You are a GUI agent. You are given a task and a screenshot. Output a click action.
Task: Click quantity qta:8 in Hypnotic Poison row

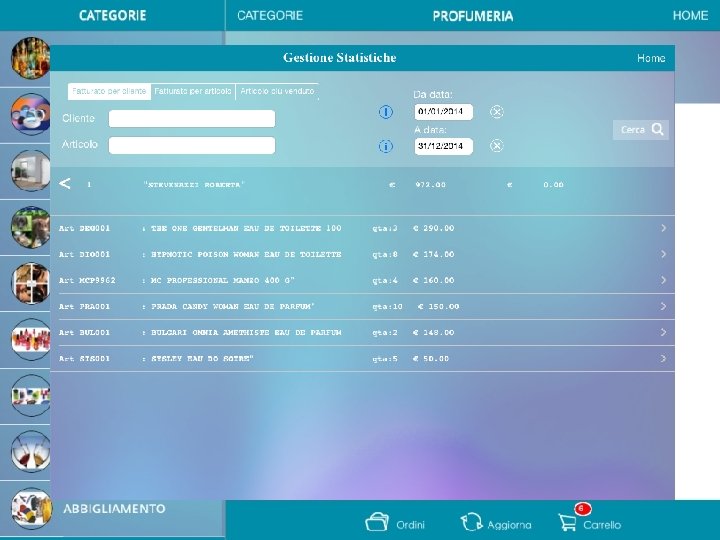pos(385,254)
